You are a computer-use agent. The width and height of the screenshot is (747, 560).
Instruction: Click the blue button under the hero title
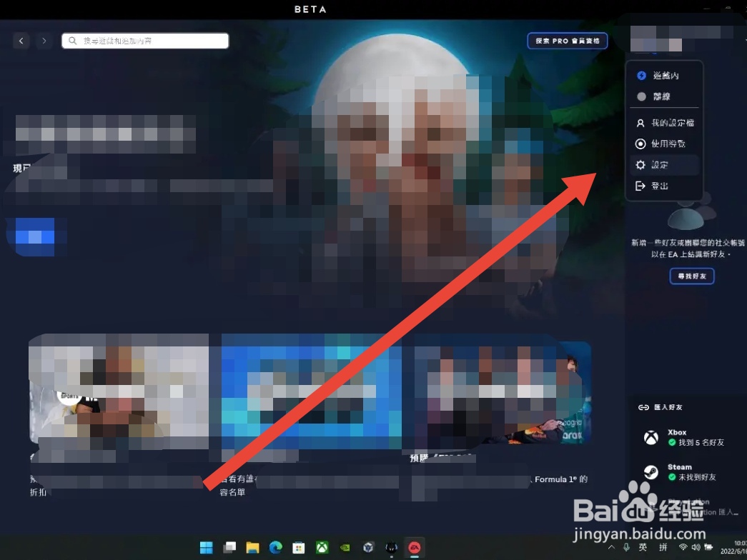(x=35, y=237)
